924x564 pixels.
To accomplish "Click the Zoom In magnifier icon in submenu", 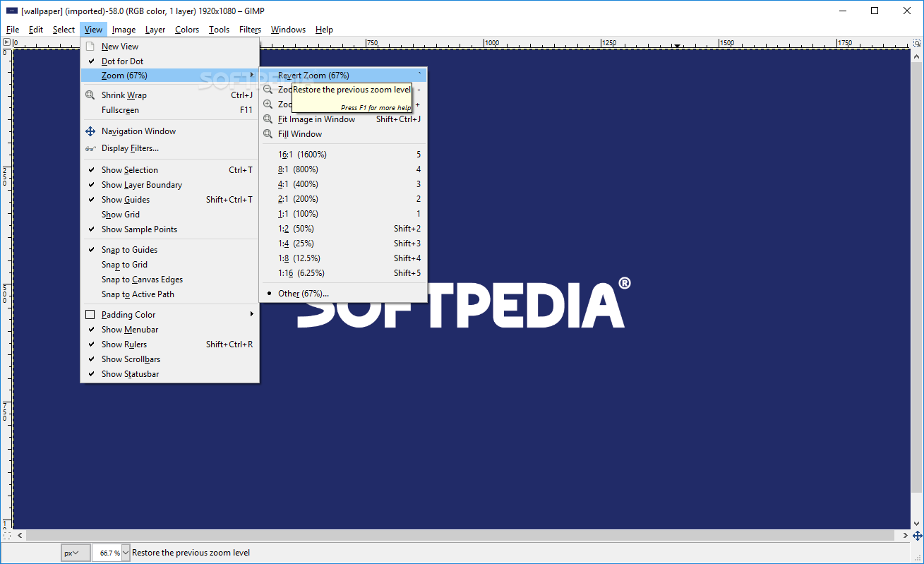I will click(268, 104).
